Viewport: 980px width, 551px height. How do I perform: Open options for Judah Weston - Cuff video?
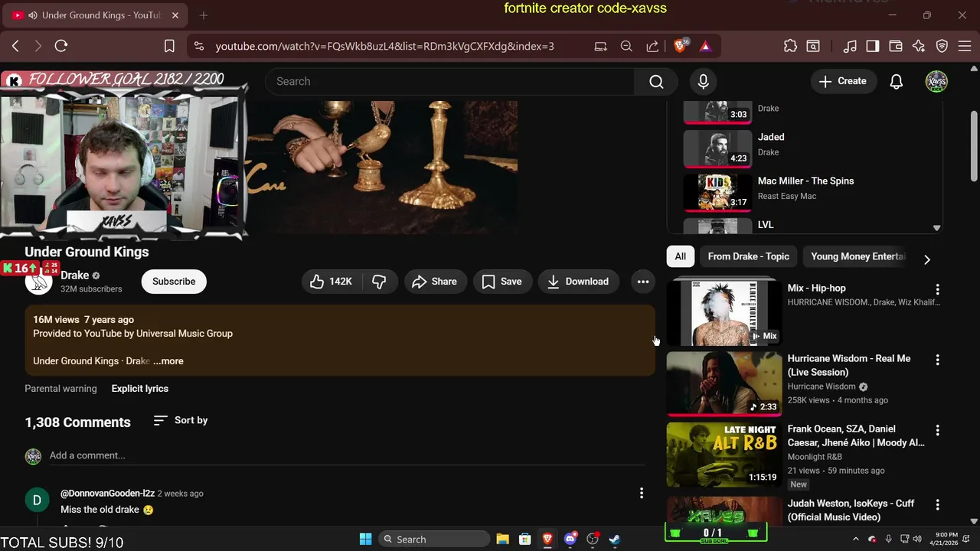coord(937,504)
